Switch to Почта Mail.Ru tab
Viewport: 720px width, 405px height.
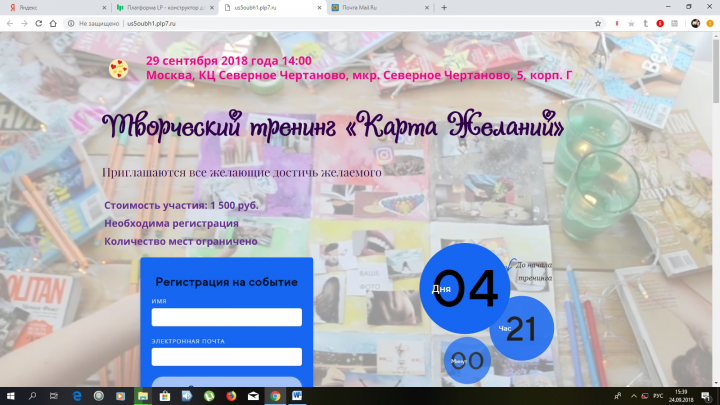click(380, 8)
